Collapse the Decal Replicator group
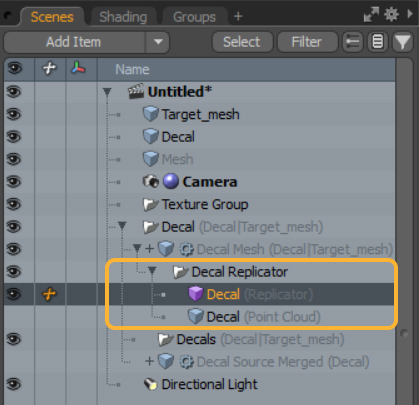 coord(152,271)
